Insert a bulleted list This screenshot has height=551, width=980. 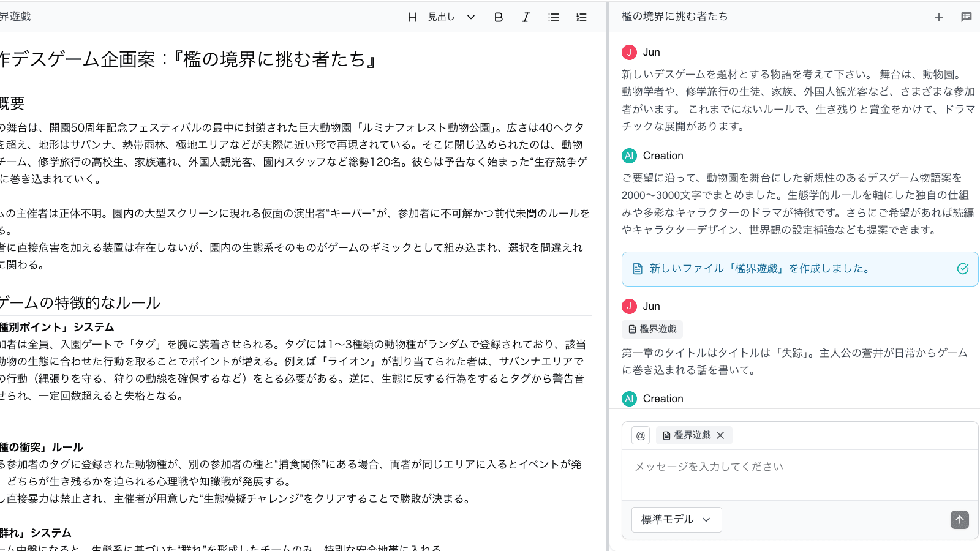553,17
